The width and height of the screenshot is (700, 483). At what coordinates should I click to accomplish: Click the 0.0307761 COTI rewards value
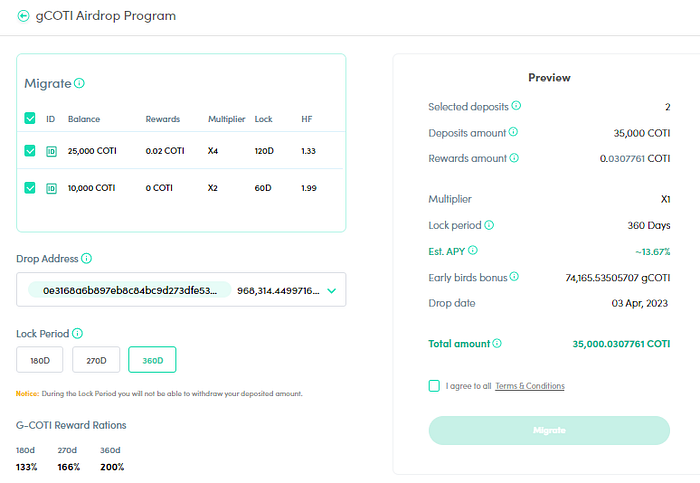(x=635, y=158)
